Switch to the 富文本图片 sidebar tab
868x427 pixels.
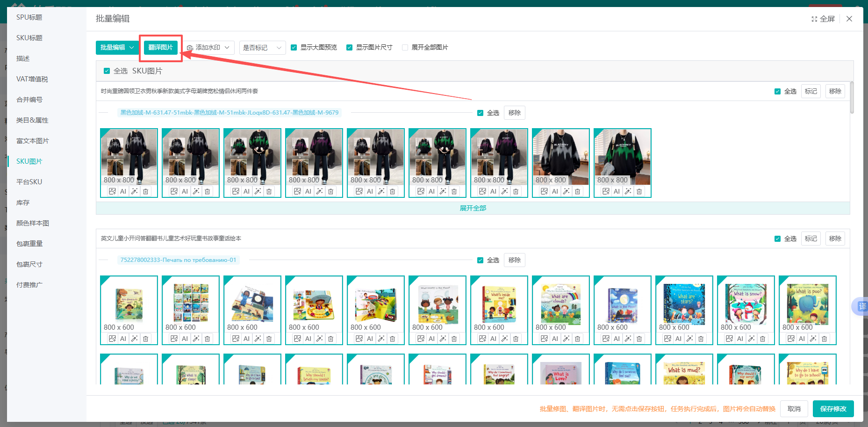tap(32, 141)
